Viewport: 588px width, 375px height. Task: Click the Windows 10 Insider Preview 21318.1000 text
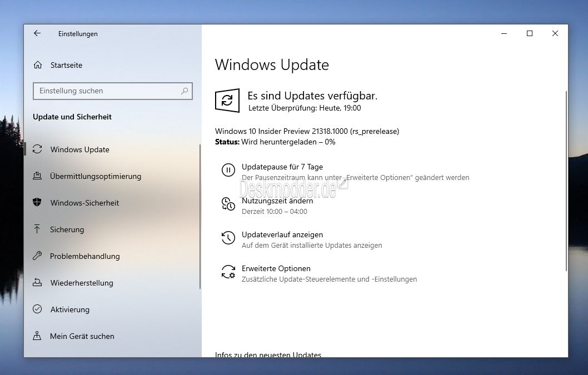pyautogui.click(x=307, y=131)
